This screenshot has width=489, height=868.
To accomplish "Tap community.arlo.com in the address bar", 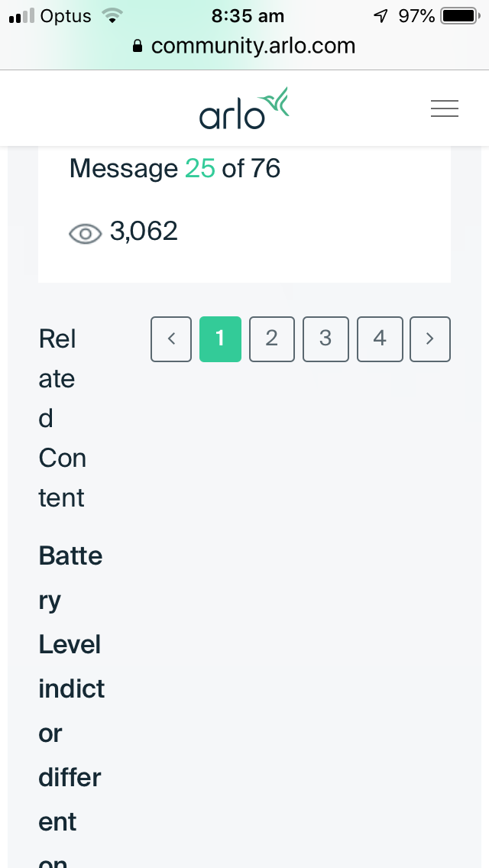I will [x=252, y=46].
